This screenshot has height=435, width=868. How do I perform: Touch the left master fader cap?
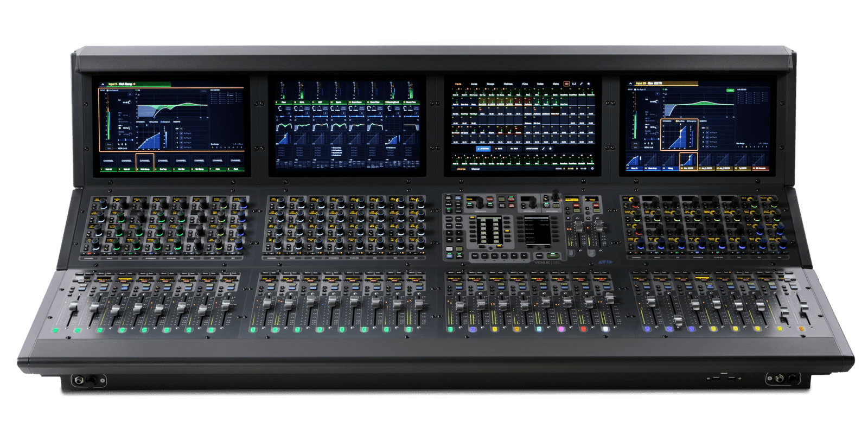tap(579, 226)
